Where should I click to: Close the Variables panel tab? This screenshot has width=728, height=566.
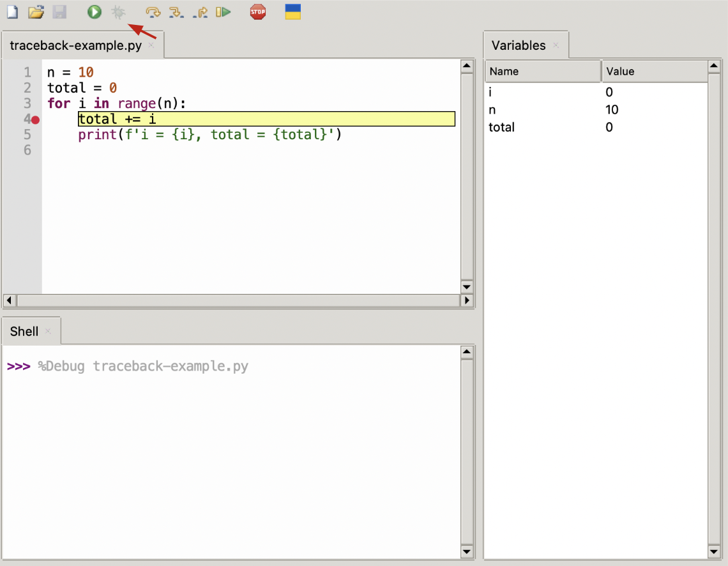click(x=556, y=45)
